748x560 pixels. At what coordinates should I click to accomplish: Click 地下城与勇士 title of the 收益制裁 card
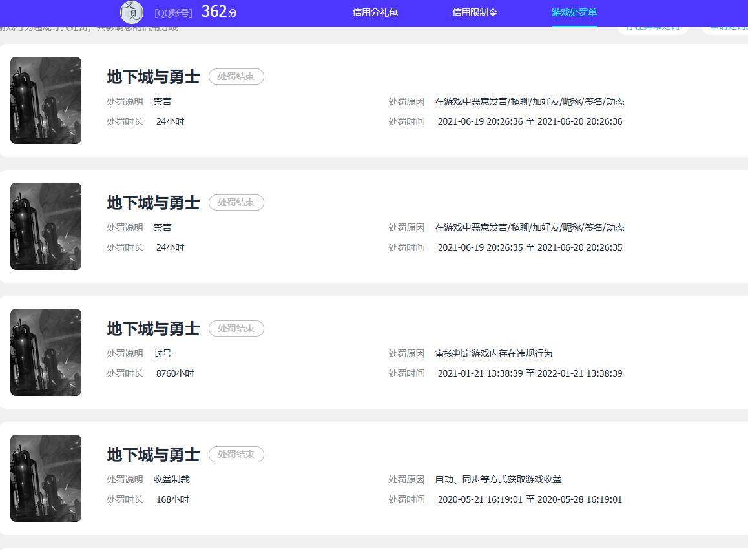[153, 455]
